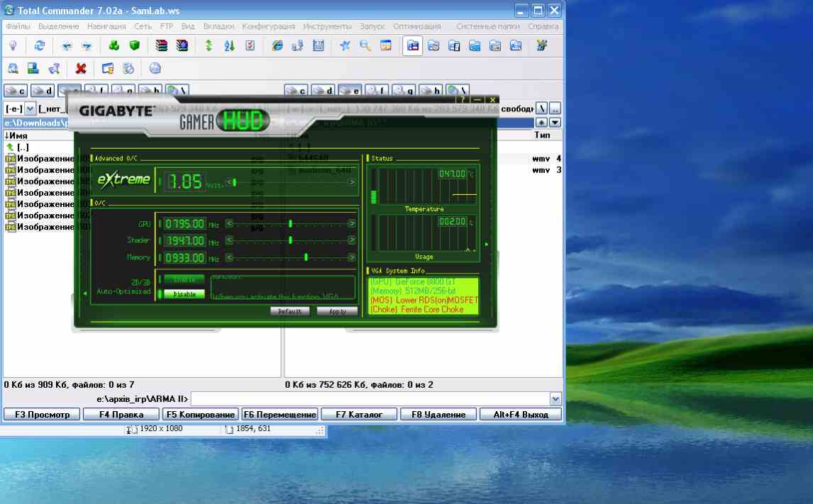Expand Gamer HUD using right-edge arrow

(487, 244)
